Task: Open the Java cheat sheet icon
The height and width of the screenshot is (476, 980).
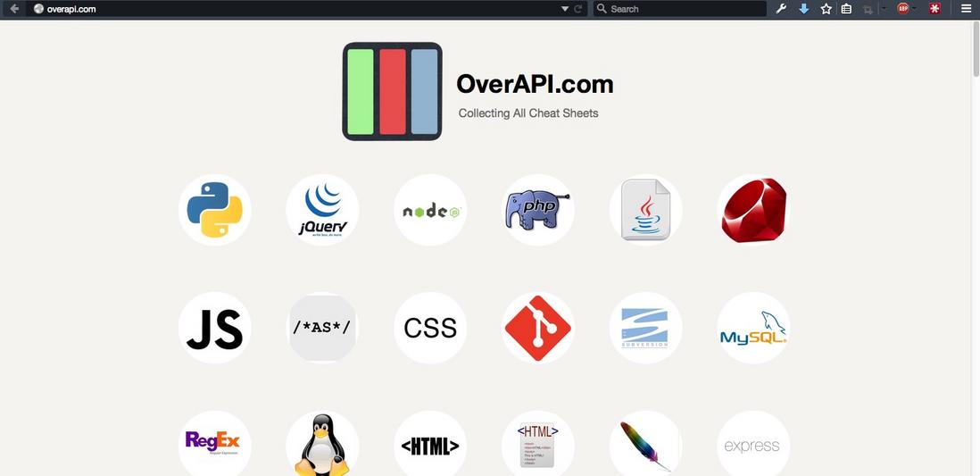Action: click(x=645, y=210)
